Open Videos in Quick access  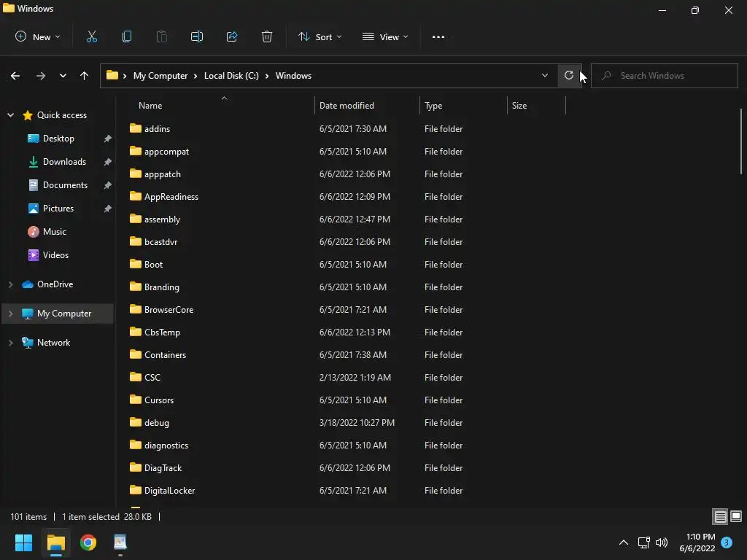coord(55,255)
